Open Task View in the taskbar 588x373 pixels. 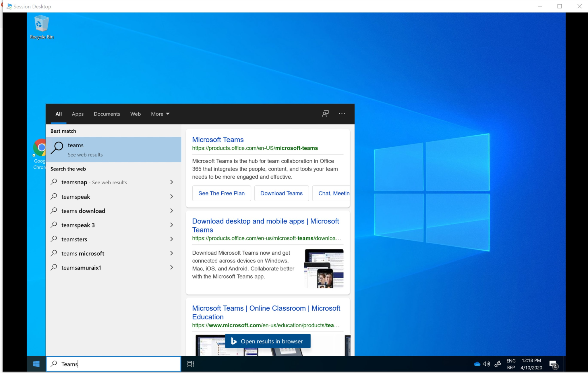pos(190,364)
